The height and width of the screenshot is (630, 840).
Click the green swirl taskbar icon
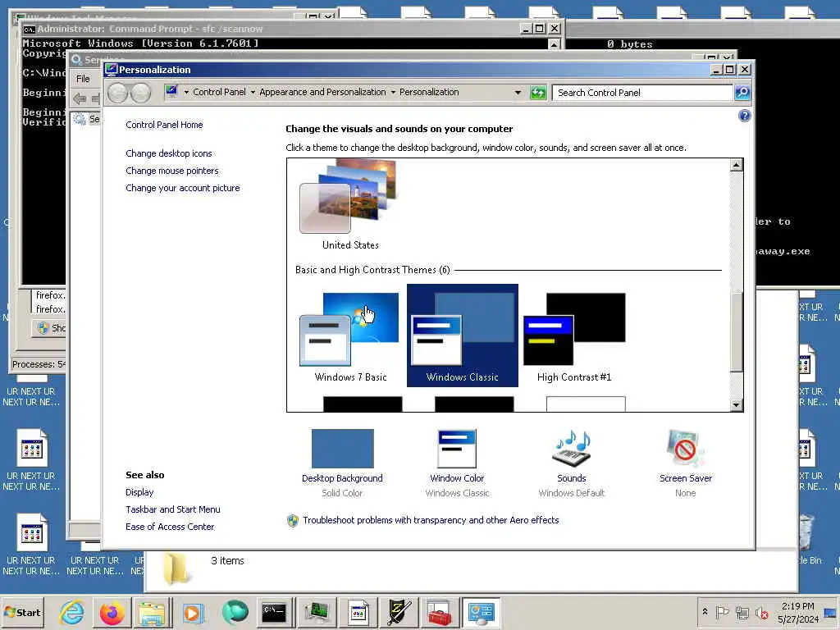(x=235, y=612)
